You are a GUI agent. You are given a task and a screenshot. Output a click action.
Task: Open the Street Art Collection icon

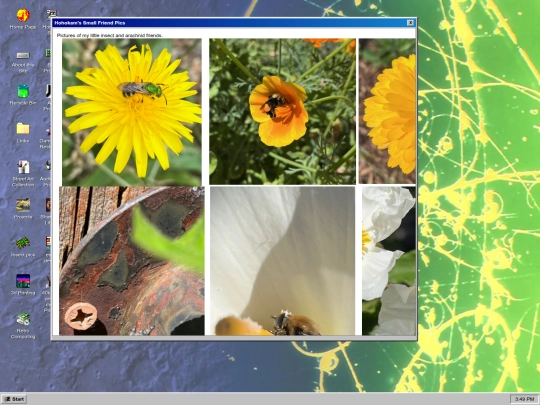[x=23, y=174]
